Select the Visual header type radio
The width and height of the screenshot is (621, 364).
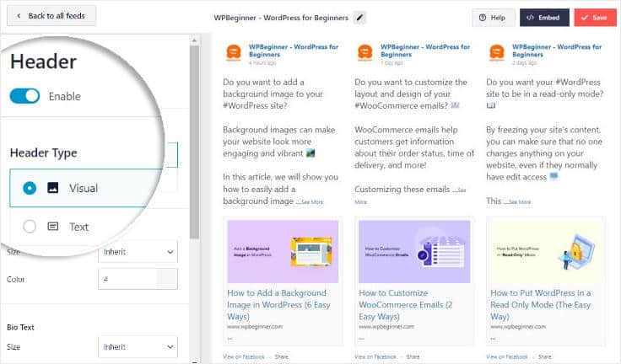tap(30, 188)
